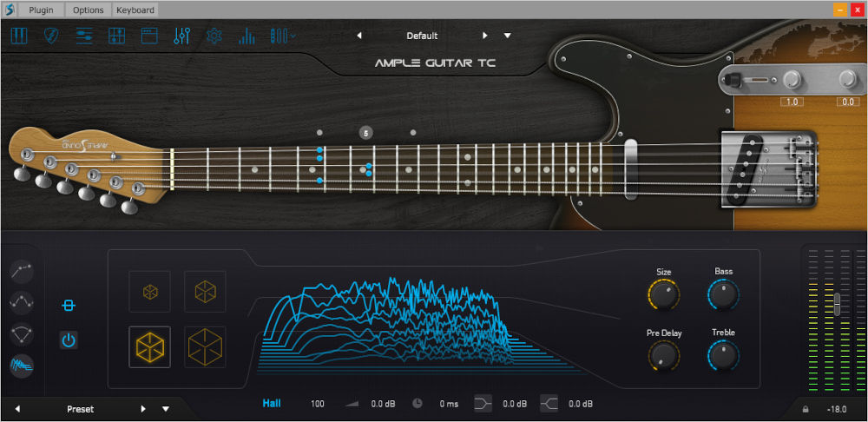Open the grid pad amp panel icon
Screen dimensions: 868x422
[117, 36]
